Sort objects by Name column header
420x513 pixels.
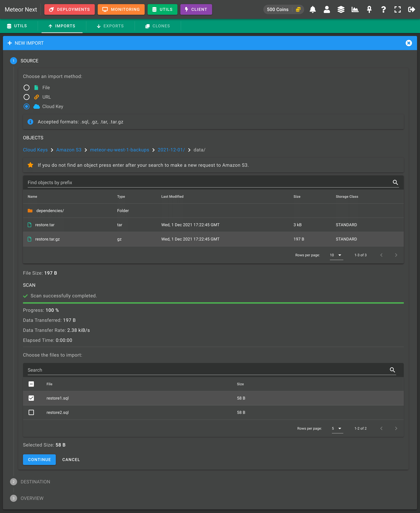click(x=32, y=197)
